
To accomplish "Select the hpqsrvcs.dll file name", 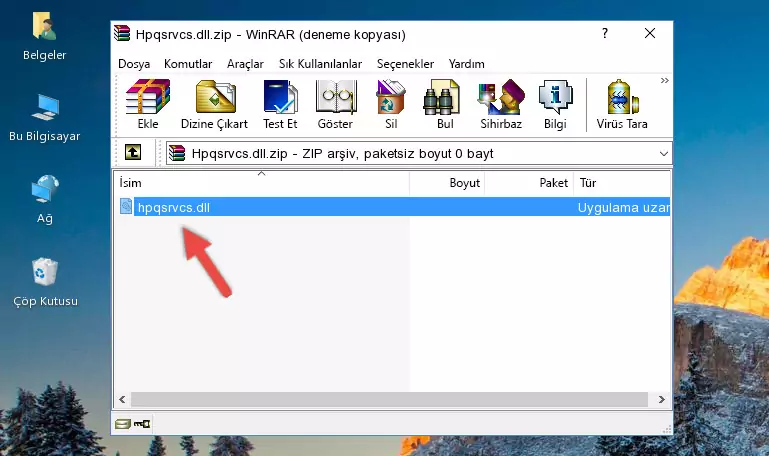I will [x=174, y=207].
